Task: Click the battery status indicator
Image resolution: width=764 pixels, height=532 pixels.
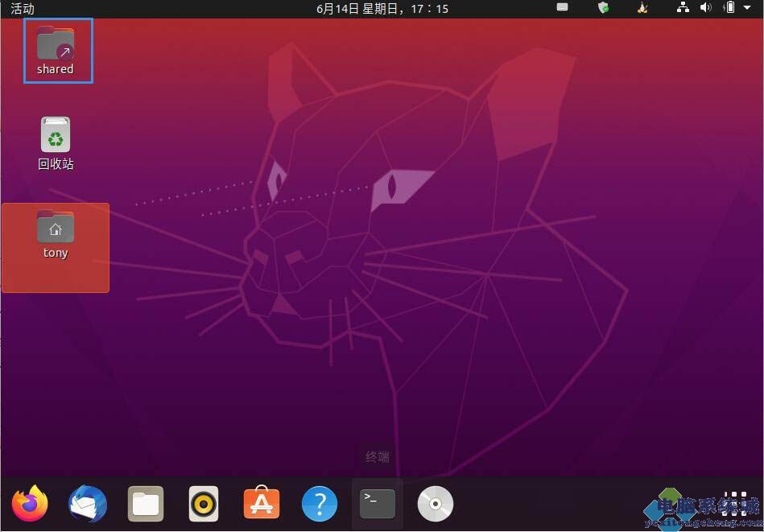Action: (730, 8)
